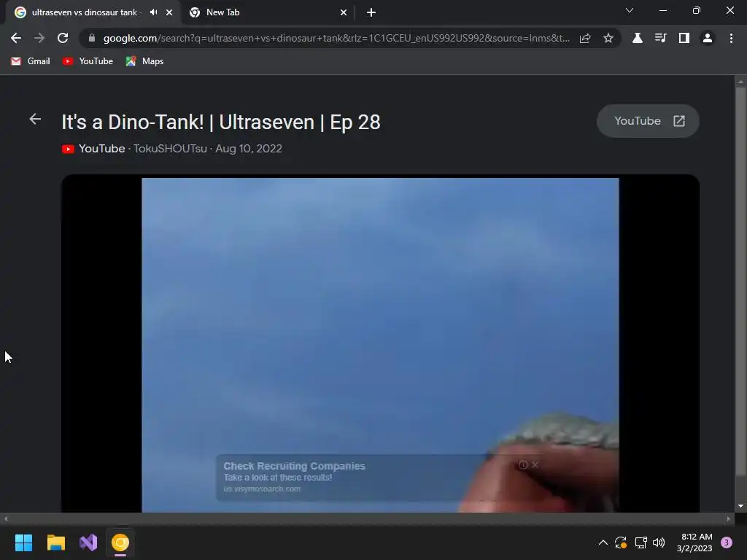Click the video title It's a Dino-Tank!
This screenshot has width=747, height=560.
pos(221,122)
